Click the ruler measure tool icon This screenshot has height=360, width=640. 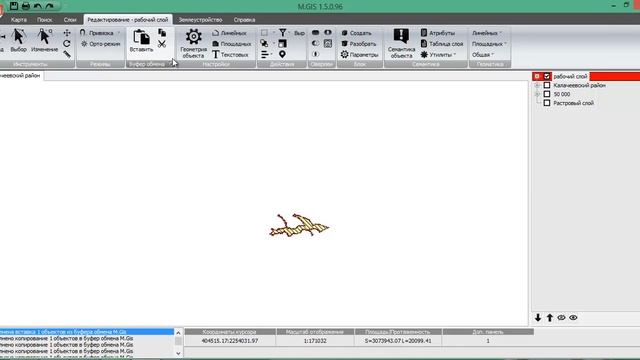[67, 54]
